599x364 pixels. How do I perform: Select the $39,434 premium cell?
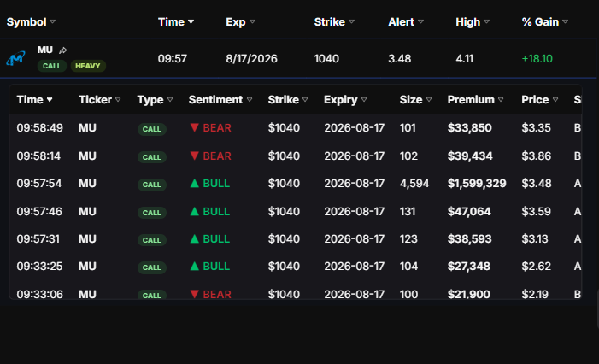(x=470, y=156)
